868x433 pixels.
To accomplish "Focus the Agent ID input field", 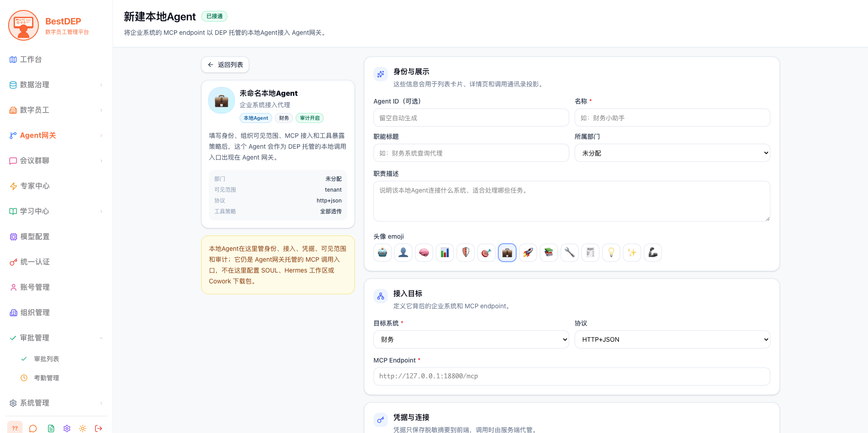I will 471,118.
